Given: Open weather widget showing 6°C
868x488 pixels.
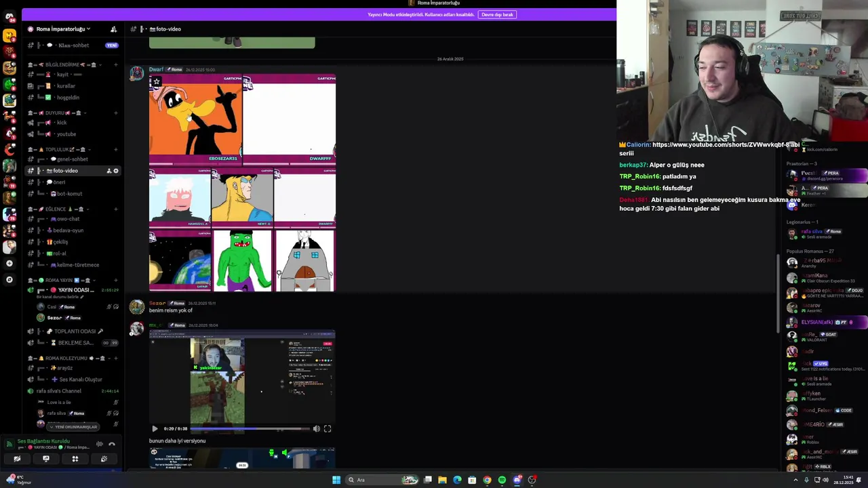Looking at the screenshot, I should [x=18, y=480].
